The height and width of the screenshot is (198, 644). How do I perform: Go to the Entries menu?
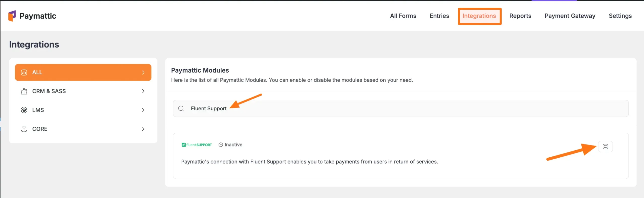pyautogui.click(x=439, y=16)
